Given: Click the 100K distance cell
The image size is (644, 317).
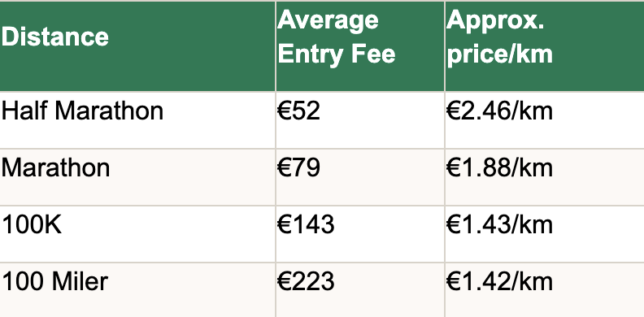Looking at the screenshot, I should point(137,234).
